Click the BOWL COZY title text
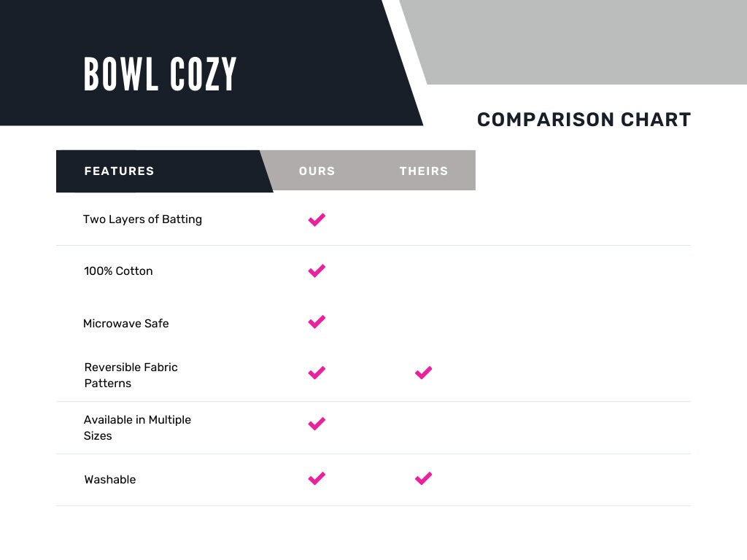747x560 pixels. click(x=160, y=74)
